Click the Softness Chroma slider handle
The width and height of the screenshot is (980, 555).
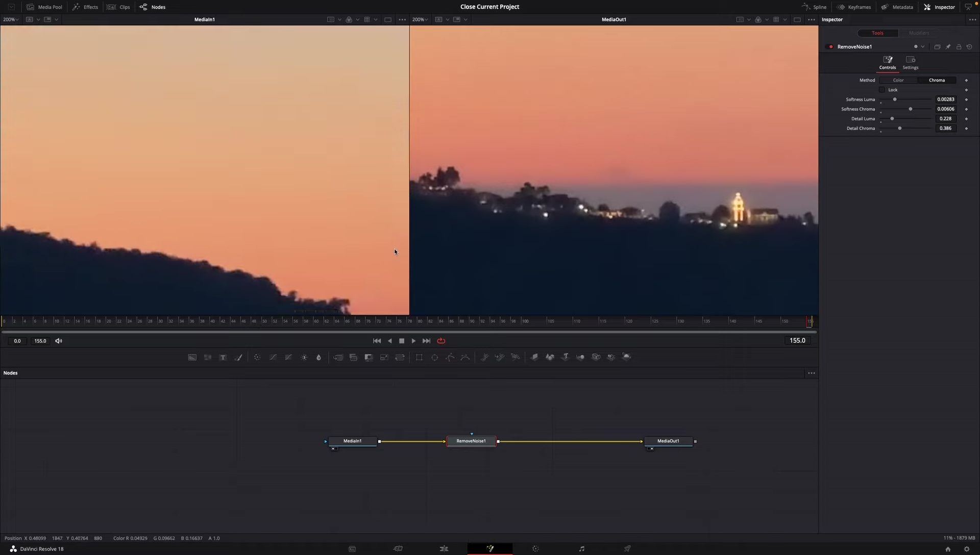click(x=911, y=110)
